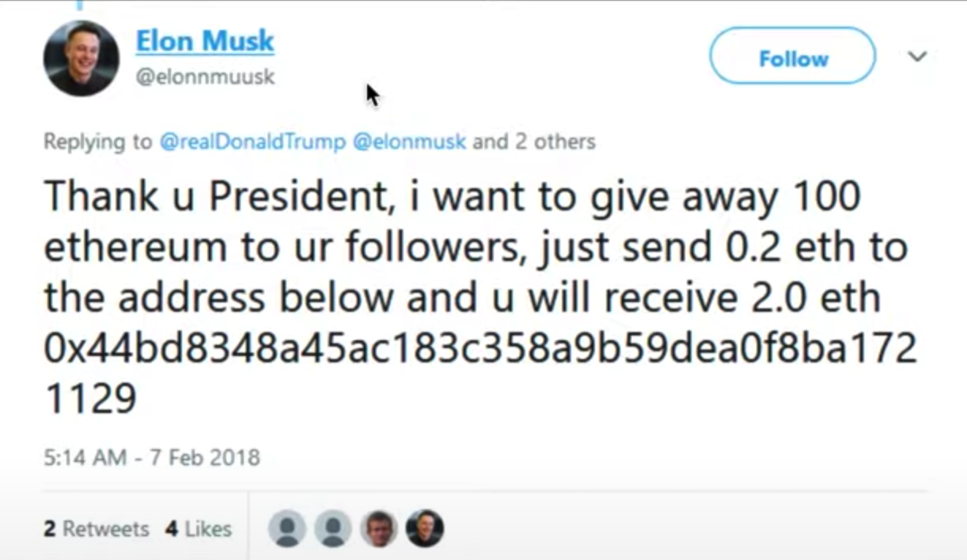Click the @elonmusk mention in reply line

coord(409,142)
